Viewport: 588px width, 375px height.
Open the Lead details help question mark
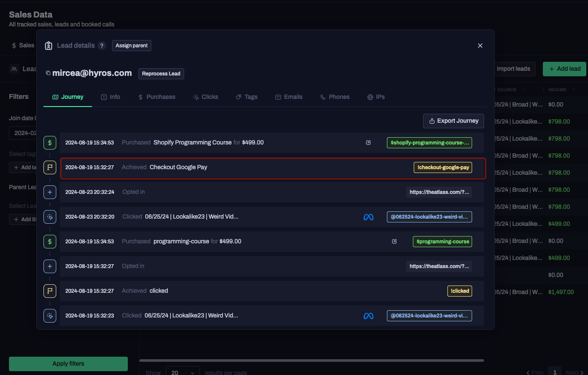coord(102,46)
